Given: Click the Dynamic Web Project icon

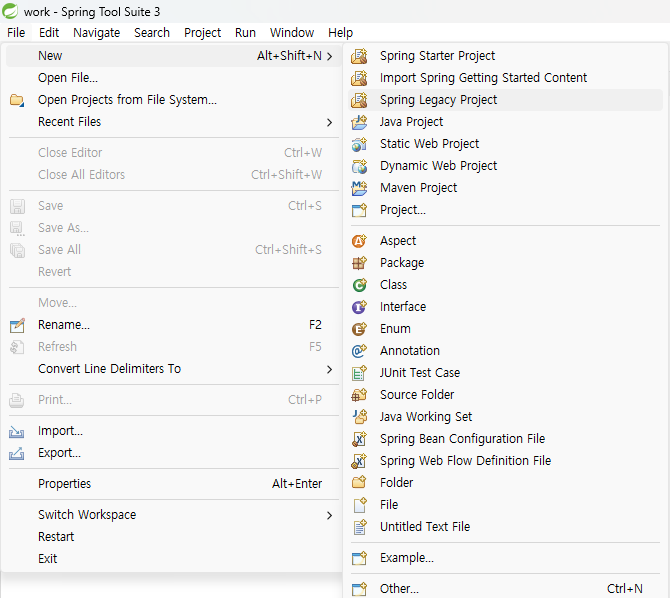Looking at the screenshot, I should (359, 166).
